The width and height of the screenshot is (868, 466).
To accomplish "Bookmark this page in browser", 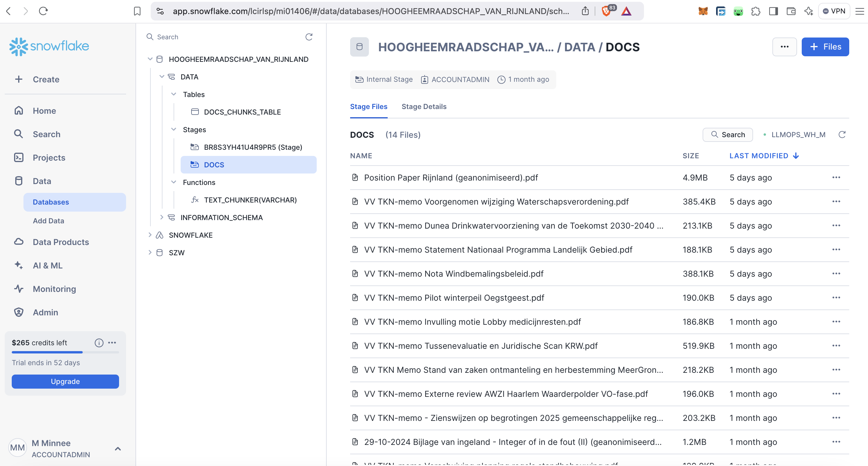I will [137, 11].
